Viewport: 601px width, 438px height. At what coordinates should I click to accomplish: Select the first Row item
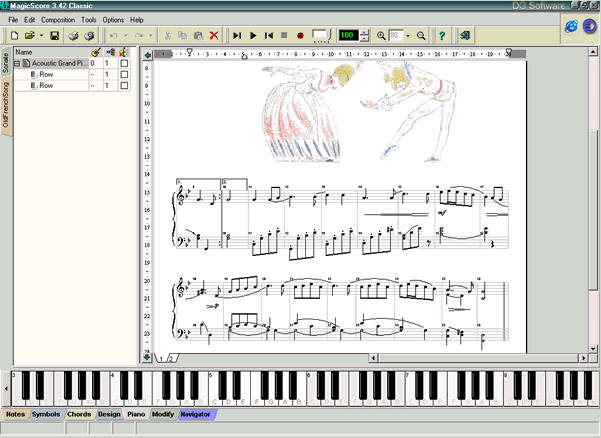(46, 74)
